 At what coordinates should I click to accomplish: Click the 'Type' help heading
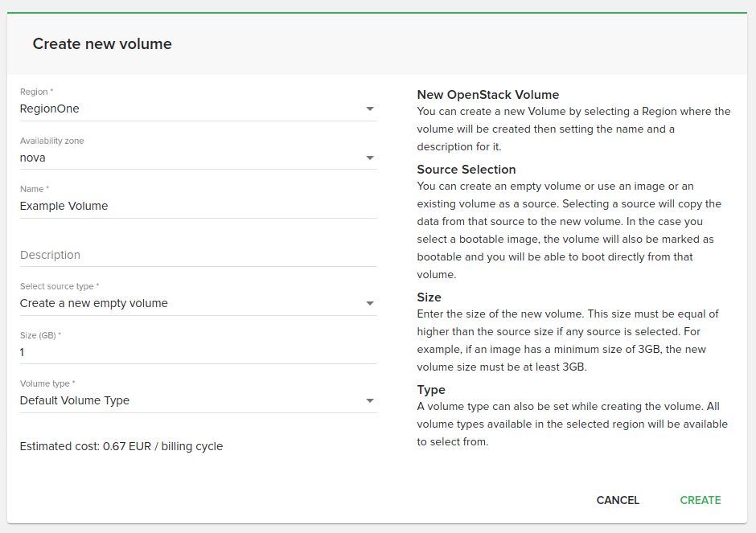tap(431, 389)
